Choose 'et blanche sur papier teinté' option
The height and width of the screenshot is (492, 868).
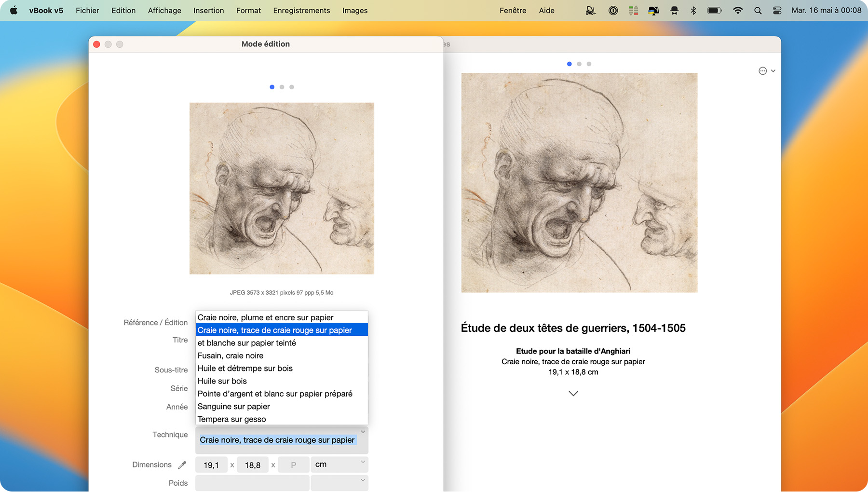(x=282, y=343)
